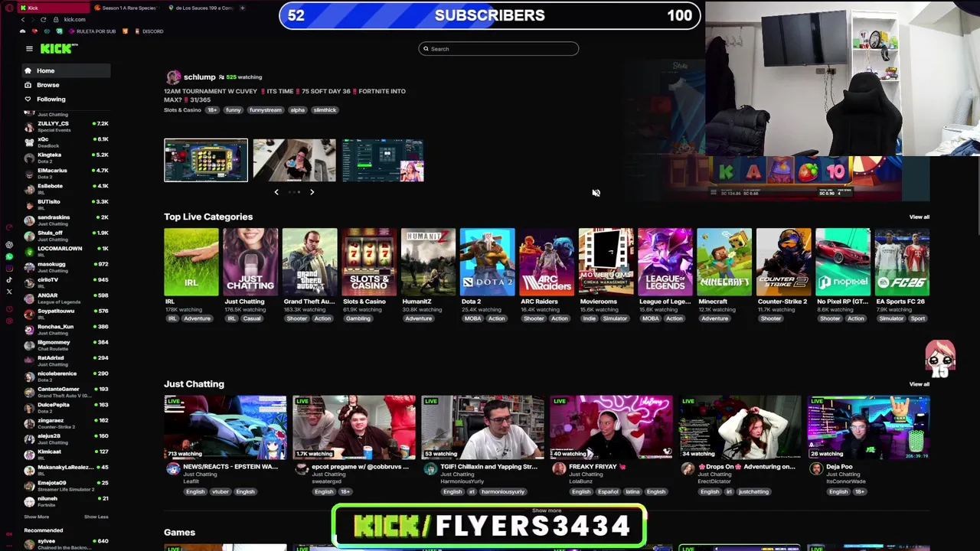Open DISCORD bookmark
The height and width of the screenshot is (551, 980).
pos(149,31)
